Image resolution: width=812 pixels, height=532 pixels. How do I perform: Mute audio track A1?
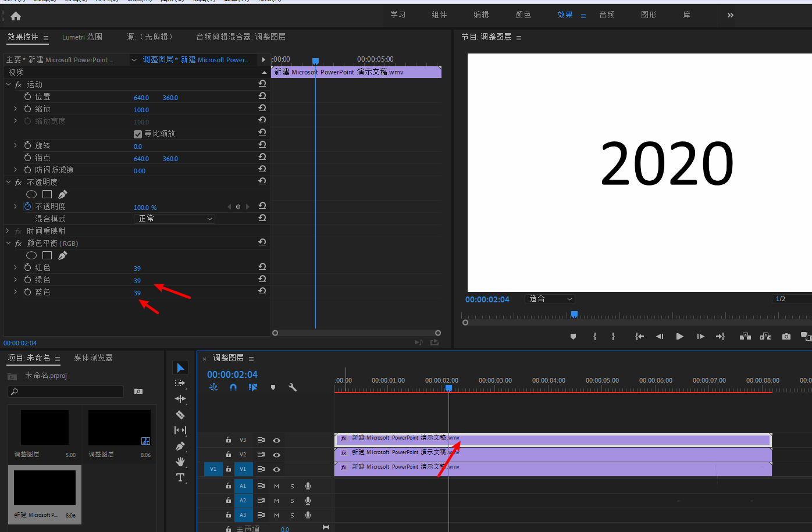pos(276,486)
